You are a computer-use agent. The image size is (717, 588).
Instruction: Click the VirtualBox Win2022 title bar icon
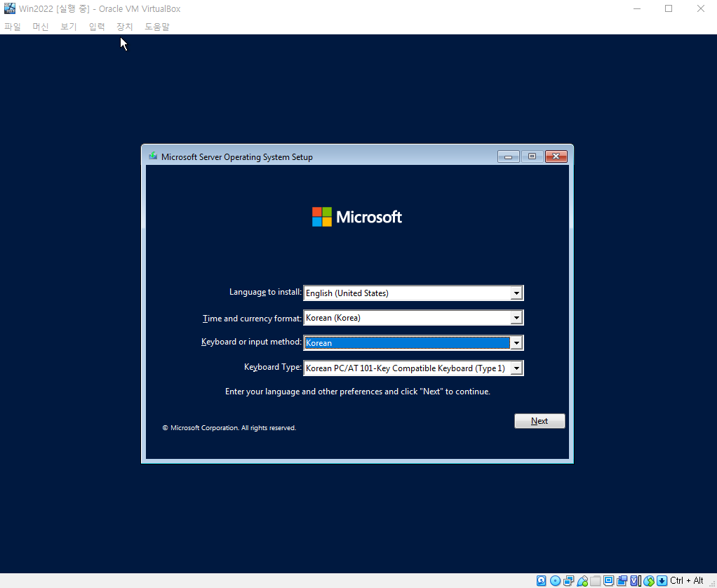click(x=10, y=8)
